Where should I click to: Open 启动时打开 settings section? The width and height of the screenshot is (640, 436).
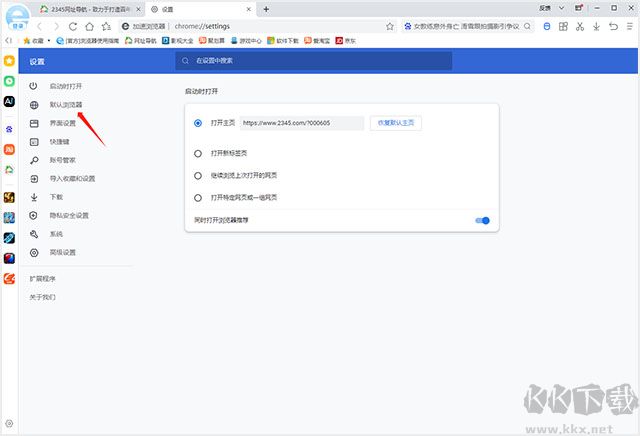[66, 86]
